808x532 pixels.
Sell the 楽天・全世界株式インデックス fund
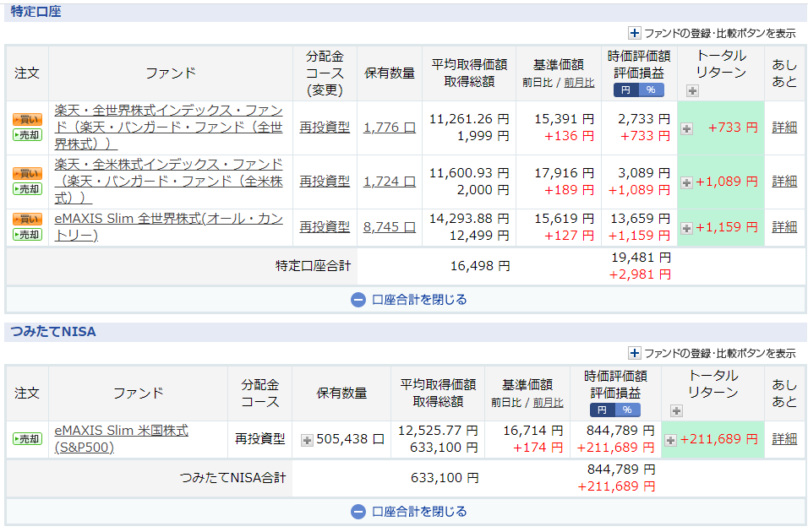pos(27,135)
